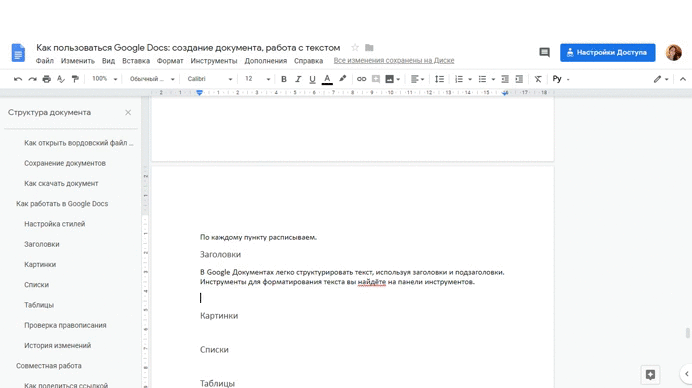The image size is (692, 388).
Task: Select 'Списки' in the outline sidebar
Action: click(36, 285)
